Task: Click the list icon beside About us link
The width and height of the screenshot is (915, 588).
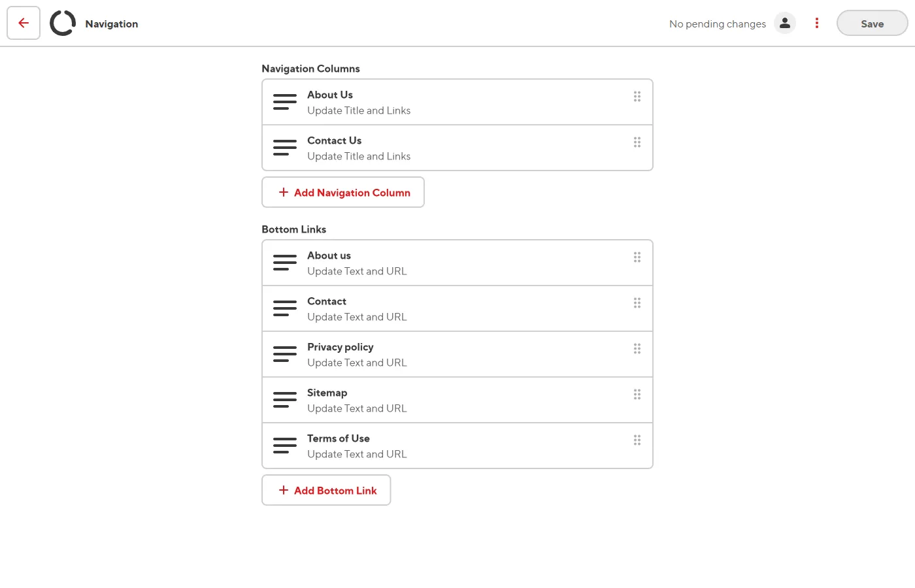Action: (x=285, y=263)
